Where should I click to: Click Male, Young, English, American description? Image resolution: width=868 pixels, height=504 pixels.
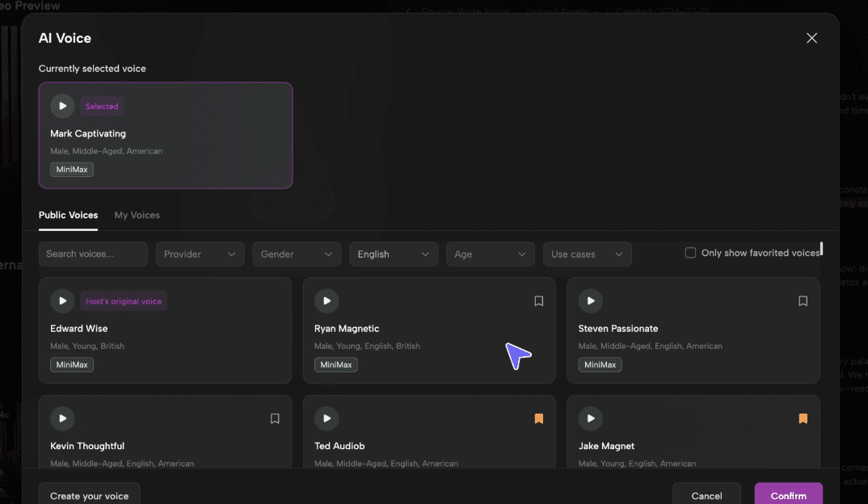coord(637,464)
